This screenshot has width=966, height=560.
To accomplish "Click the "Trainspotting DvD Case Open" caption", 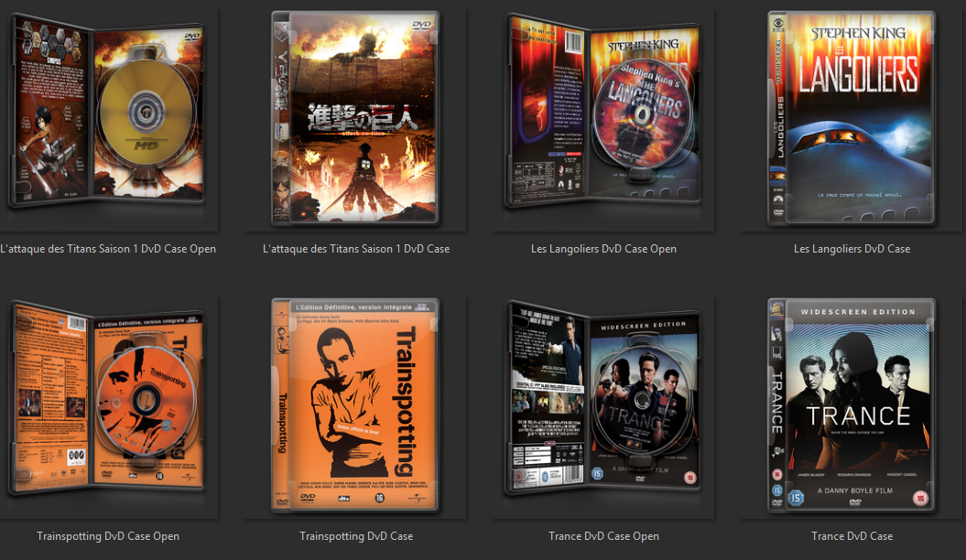I will pyautogui.click(x=109, y=535).
